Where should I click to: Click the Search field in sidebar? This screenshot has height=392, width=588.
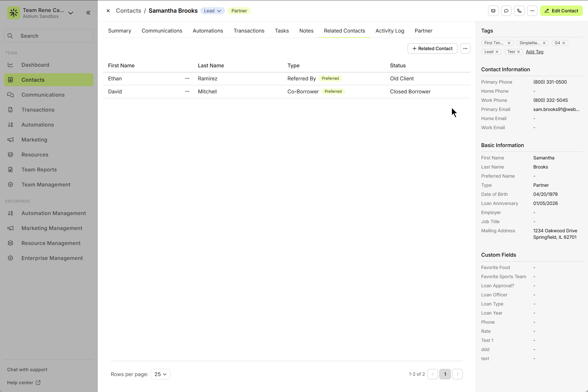[x=49, y=36]
